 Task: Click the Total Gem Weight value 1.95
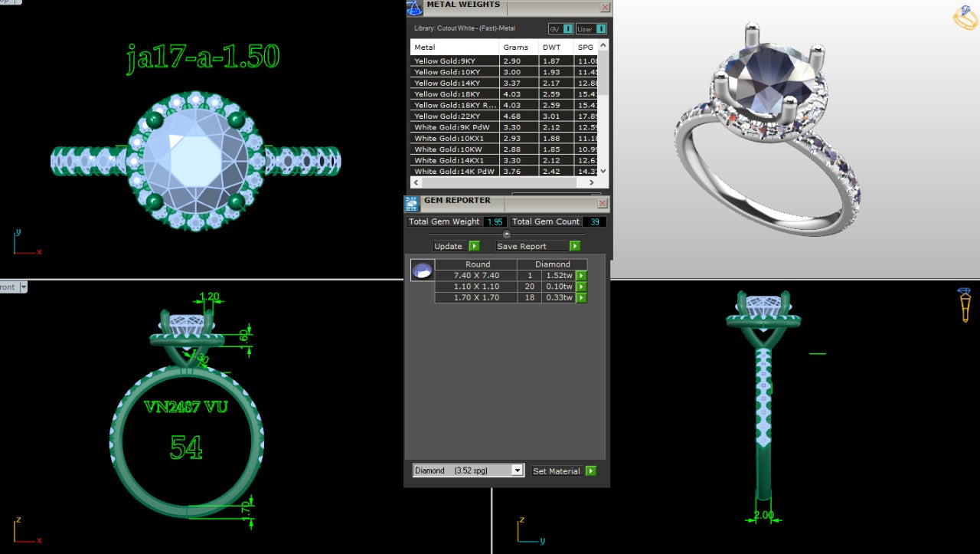click(x=495, y=221)
